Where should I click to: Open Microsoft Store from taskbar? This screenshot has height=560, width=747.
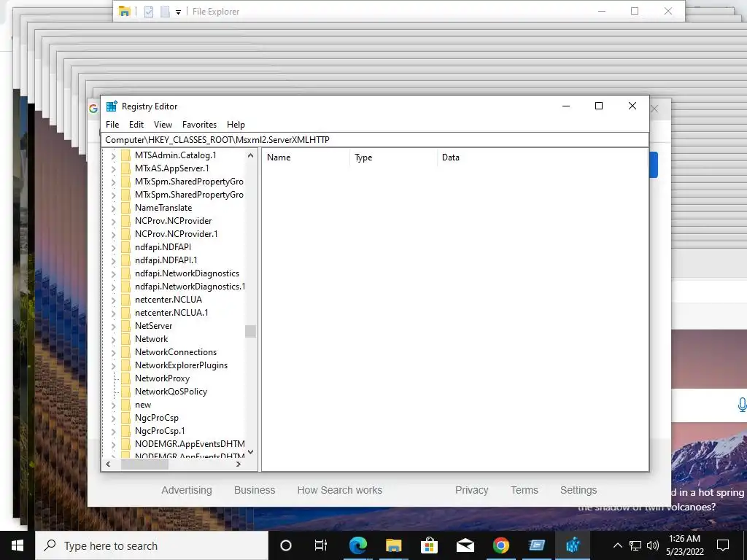(x=429, y=545)
